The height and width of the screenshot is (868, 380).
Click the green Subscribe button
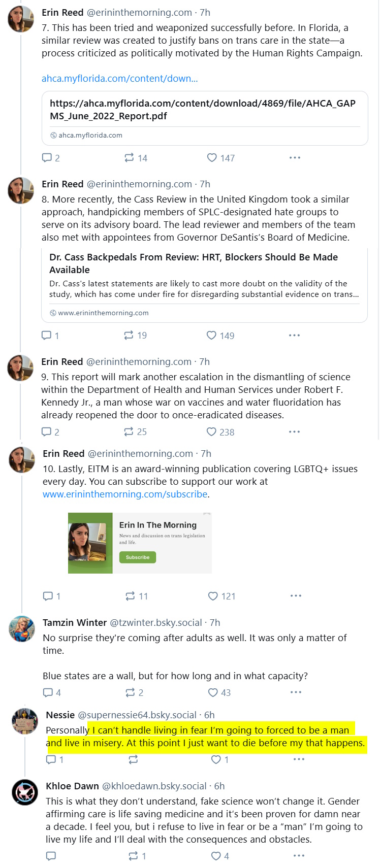(138, 557)
